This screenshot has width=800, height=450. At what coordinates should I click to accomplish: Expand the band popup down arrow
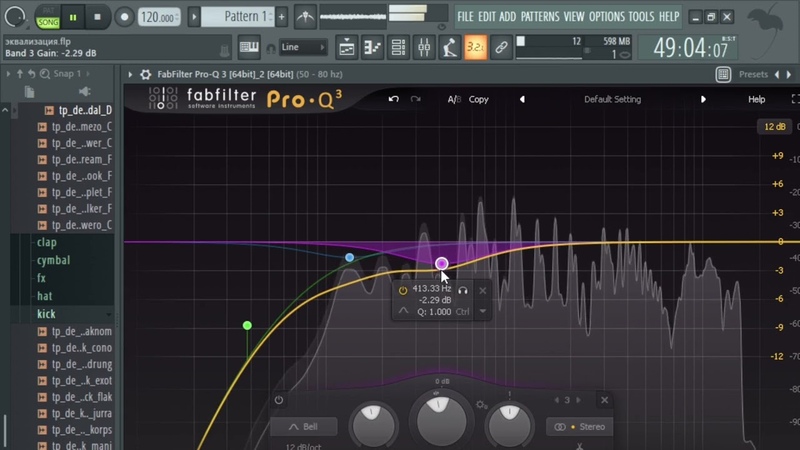click(483, 311)
